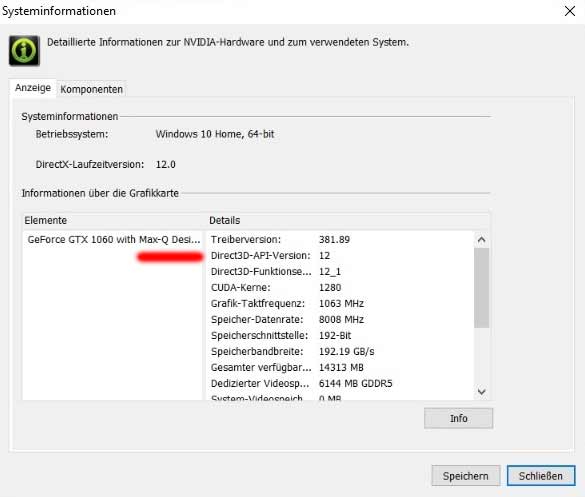Click total memory value 14313 MB
Viewport: 585px width, 497px height.
point(341,368)
